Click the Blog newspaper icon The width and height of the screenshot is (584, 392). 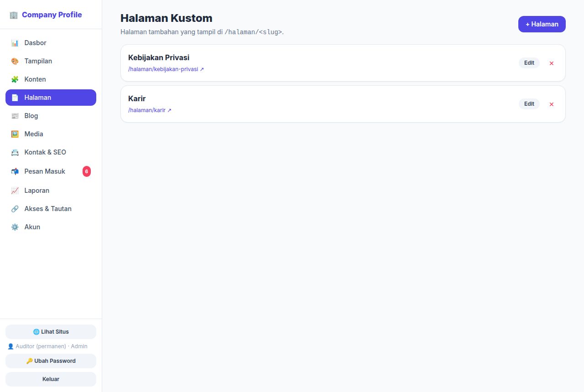click(x=15, y=116)
